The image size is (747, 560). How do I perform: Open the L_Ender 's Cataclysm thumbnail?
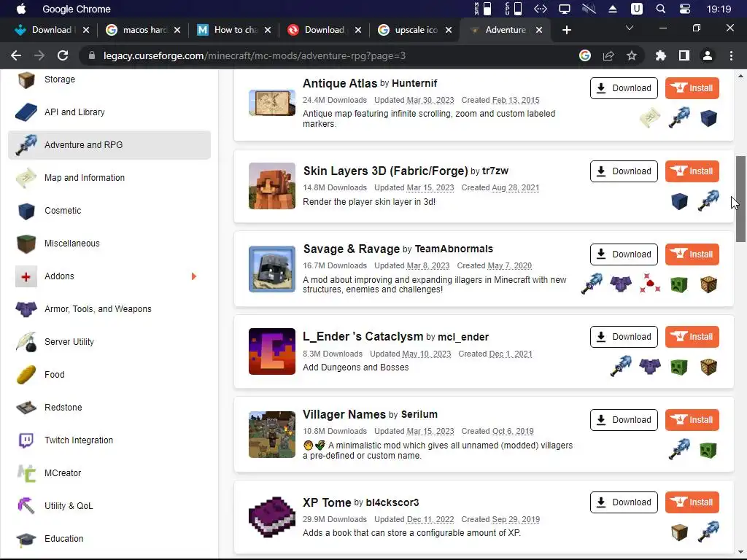coord(272,352)
